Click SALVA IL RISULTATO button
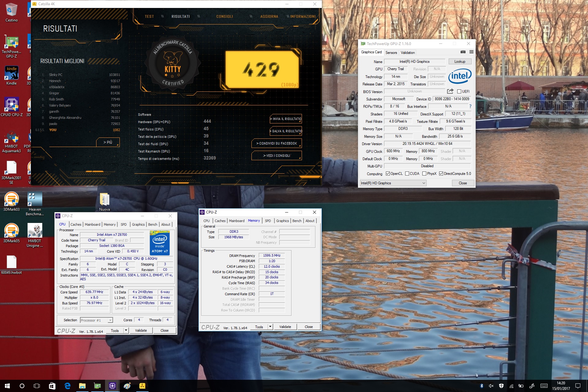The image size is (588, 392). click(x=286, y=131)
